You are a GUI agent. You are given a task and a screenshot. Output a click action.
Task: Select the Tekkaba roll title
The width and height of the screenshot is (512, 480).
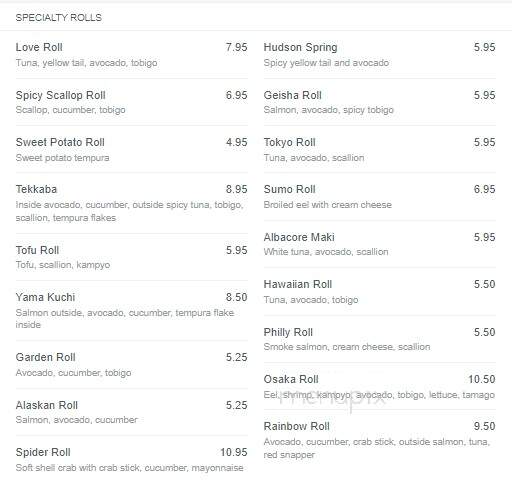pyautogui.click(x=36, y=189)
